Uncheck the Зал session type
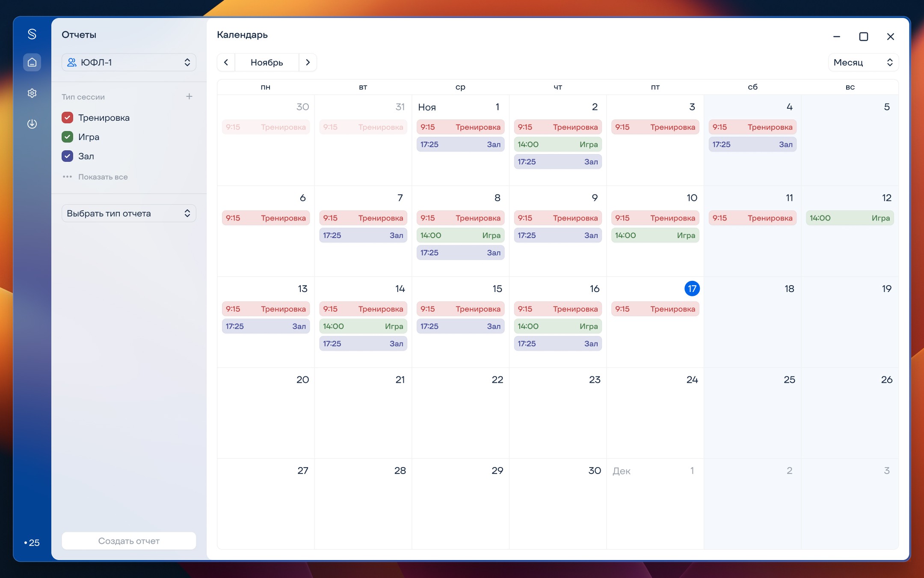The height and width of the screenshot is (578, 924). coord(67,156)
